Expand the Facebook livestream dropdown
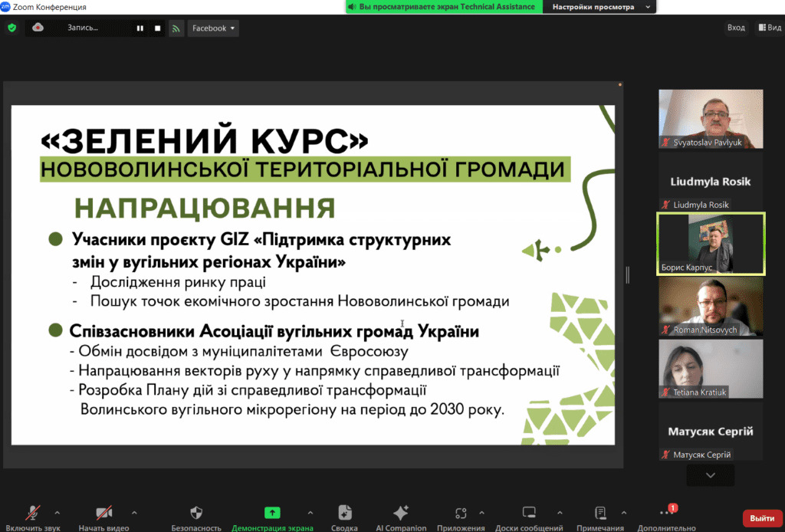Image resolution: width=785 pixels, height=532 pixels. click(214, 28)
